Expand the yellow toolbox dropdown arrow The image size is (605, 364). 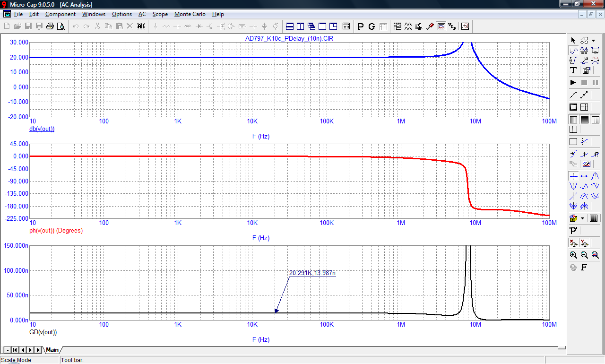click(582, 218)
